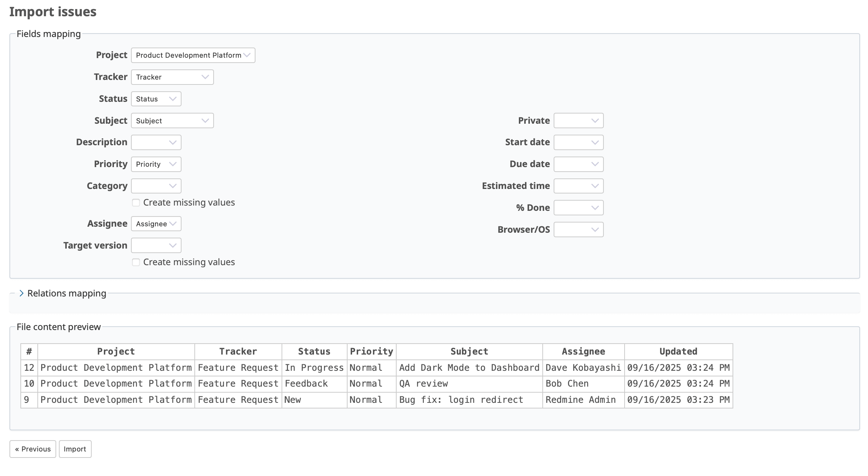Open the Assignee mapping dropdown
Screen dimensions: 868x476
[156, 224]
